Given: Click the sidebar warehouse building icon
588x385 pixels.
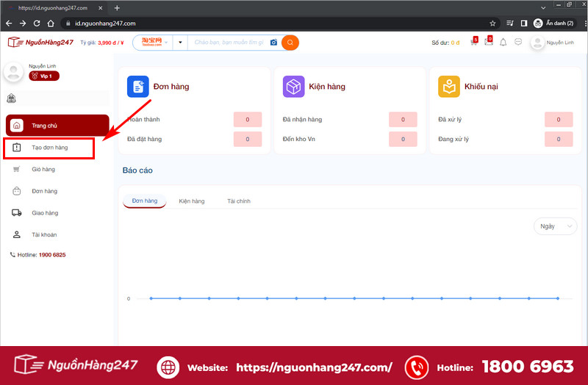Looking at the screenshot, I should click(11, 98).
